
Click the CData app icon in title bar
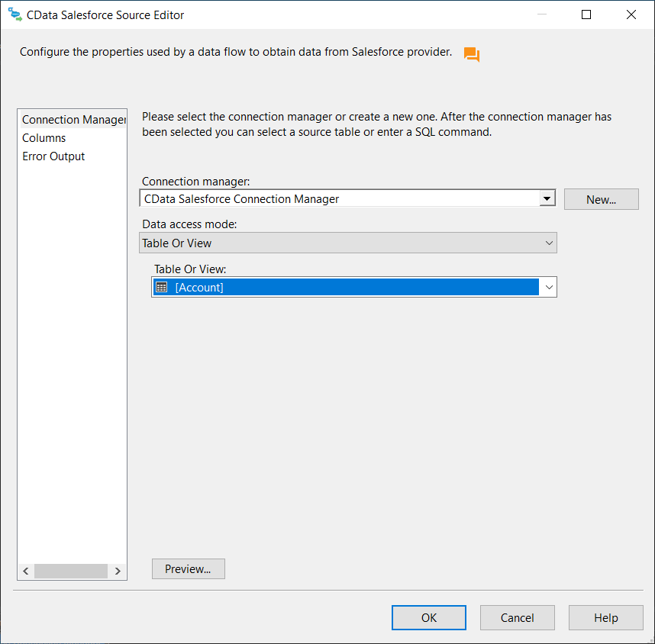[15, 14]
